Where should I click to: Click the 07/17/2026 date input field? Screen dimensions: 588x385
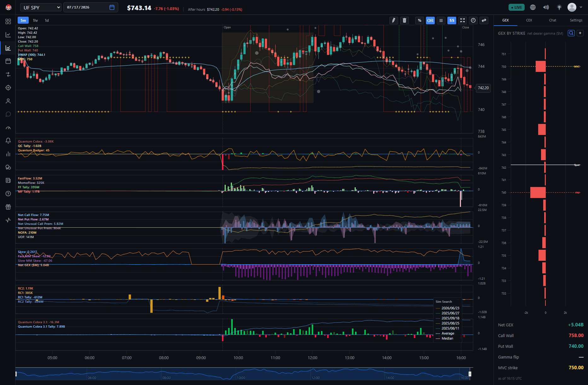91,7
